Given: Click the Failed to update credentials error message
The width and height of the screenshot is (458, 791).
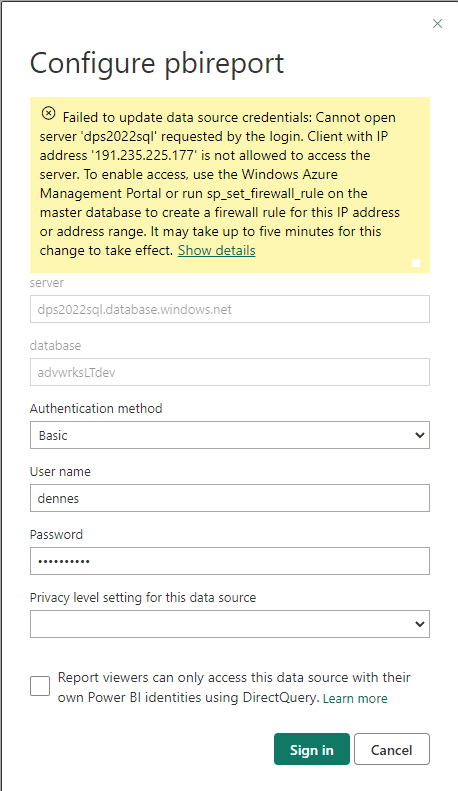Looking at the screenshot, I should pyautogui.click(x=220, y=184).
